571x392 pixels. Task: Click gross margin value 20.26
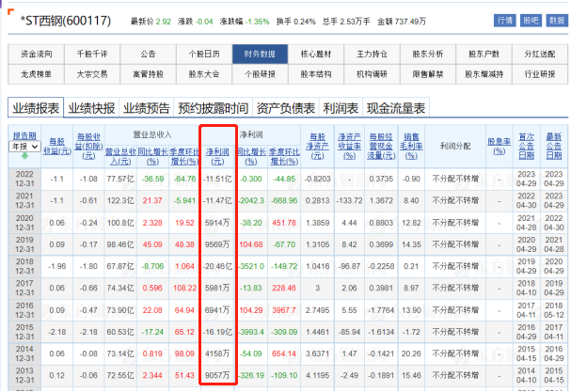click(411, 353)
